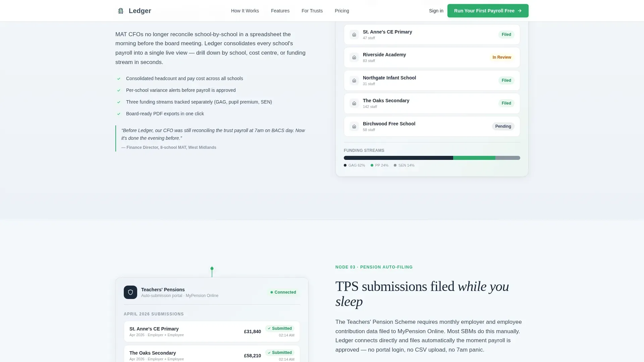Click the grey SEN 14% legend dot

coord(395,165)
